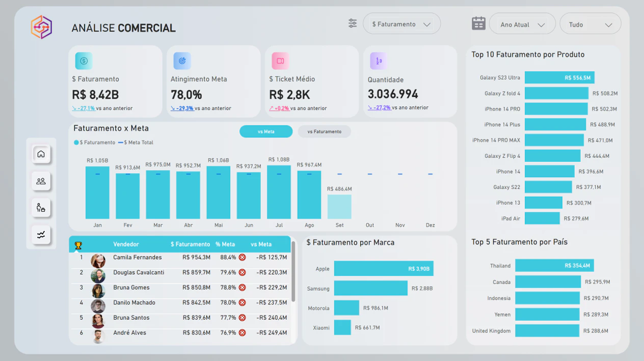
Task: Click Bruna Gomes avatar photo
Action: tap(98, 291)
